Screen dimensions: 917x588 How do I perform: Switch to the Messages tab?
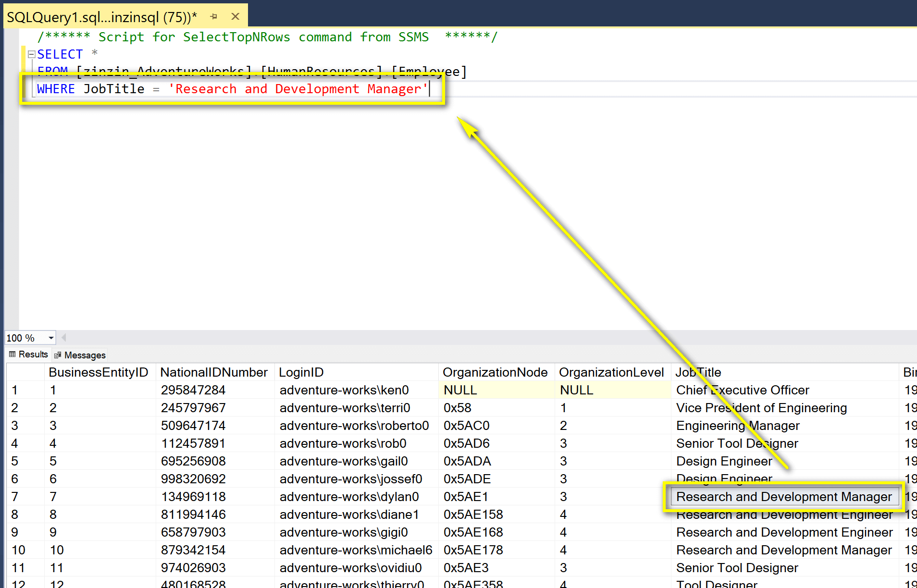(80, 355)
